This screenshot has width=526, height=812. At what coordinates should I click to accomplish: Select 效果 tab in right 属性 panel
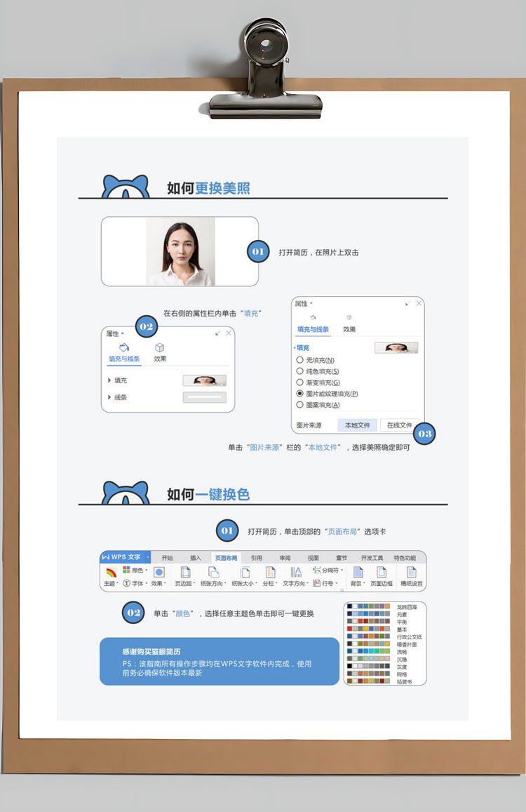coord(349,329)
